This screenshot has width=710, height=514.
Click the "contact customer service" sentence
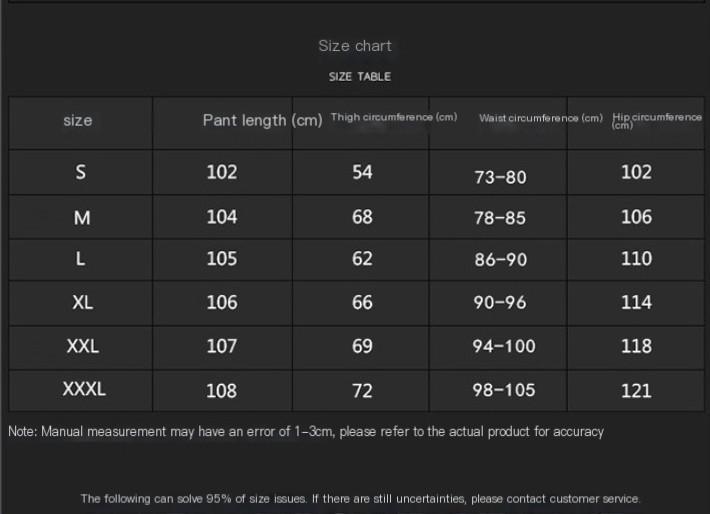point(360,498)
